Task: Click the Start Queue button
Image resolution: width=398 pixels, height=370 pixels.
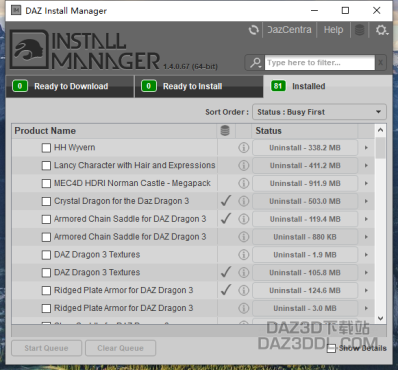Action: tap(46, 348)
